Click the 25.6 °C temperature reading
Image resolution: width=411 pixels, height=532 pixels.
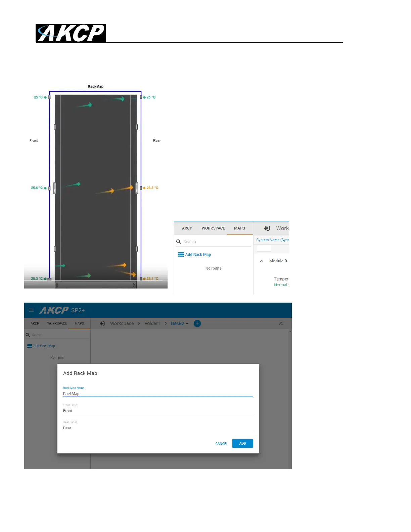[x=37, y=188]
